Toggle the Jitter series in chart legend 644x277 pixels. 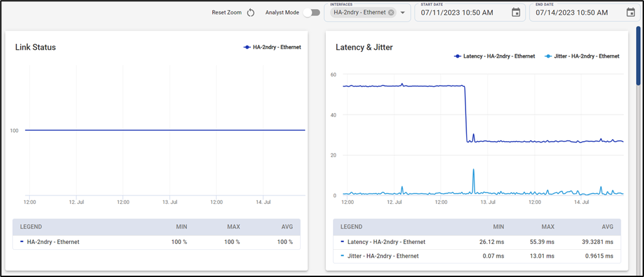pyautogui.click(x=582, y=56)
